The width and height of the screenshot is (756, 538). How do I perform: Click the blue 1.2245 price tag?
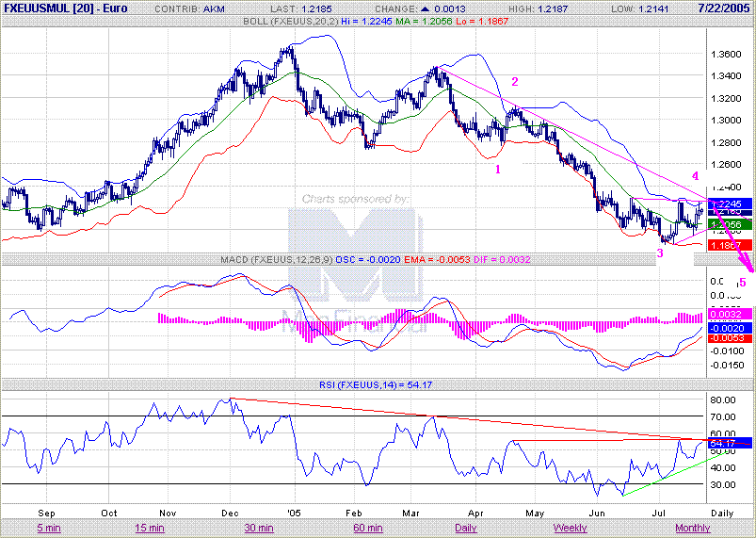(730, 204)
